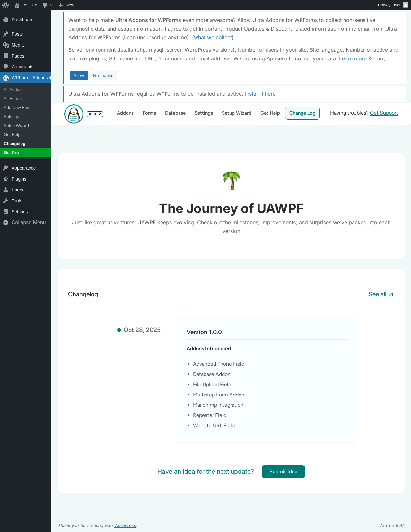
Task: Open the New content dropdown
Action: click(x=66, y=5)
